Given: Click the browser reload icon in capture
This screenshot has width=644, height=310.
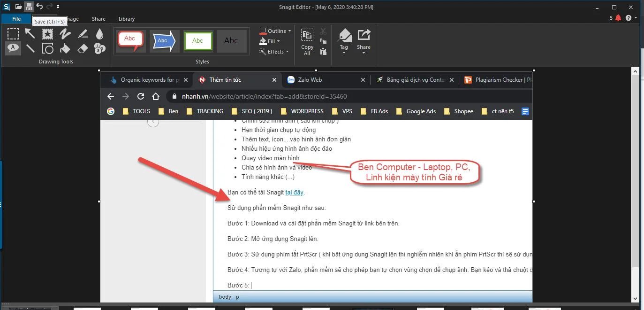Looking at the screenshot, I should 140,96.
